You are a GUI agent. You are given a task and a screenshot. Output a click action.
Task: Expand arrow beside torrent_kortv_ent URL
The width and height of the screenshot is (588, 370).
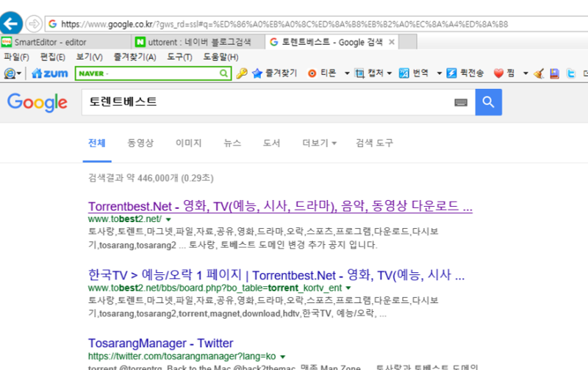click(x=348, y=288)
